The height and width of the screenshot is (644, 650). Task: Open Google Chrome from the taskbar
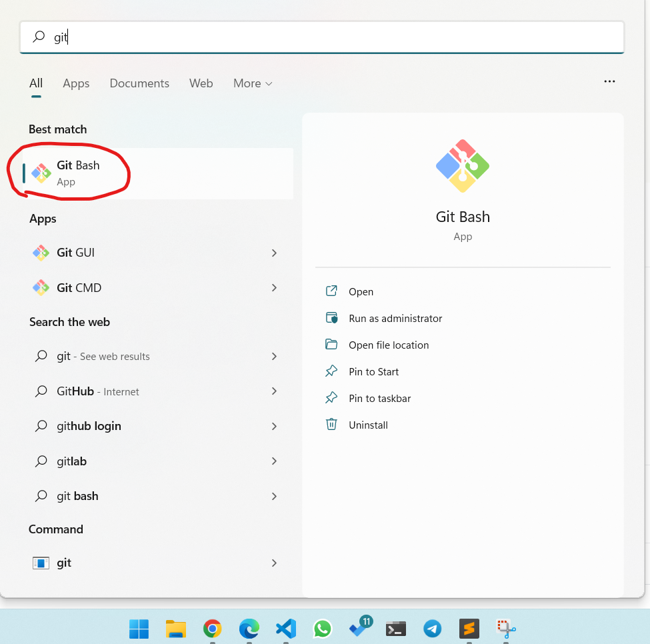pos(212,629)
